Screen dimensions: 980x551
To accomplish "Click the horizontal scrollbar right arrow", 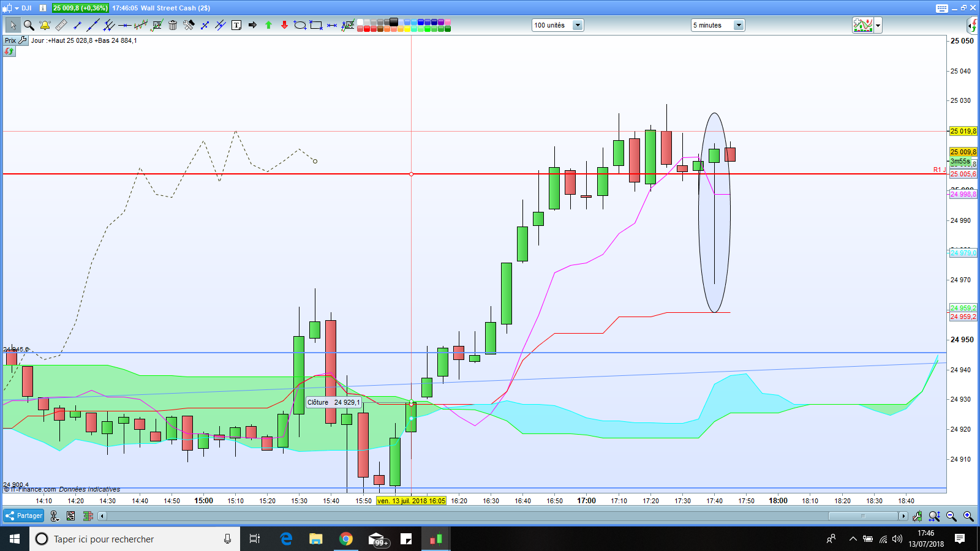I will tap(903, 516).
